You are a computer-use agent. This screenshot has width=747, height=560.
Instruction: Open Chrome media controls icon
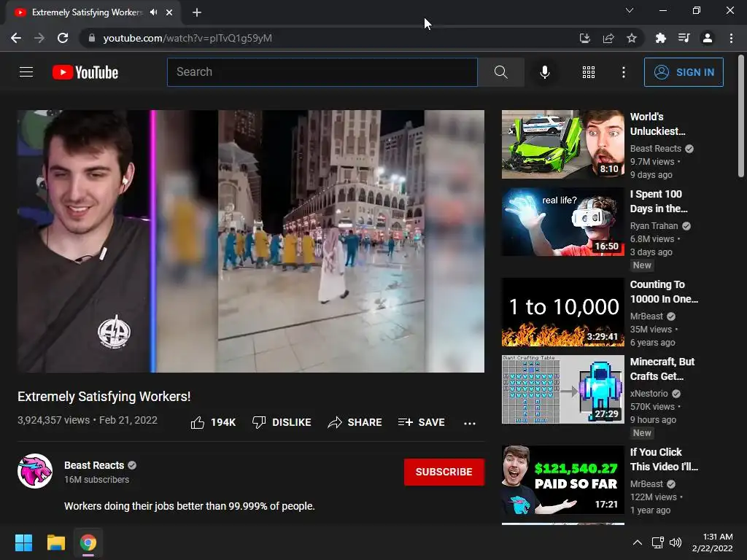pos(684,38)
